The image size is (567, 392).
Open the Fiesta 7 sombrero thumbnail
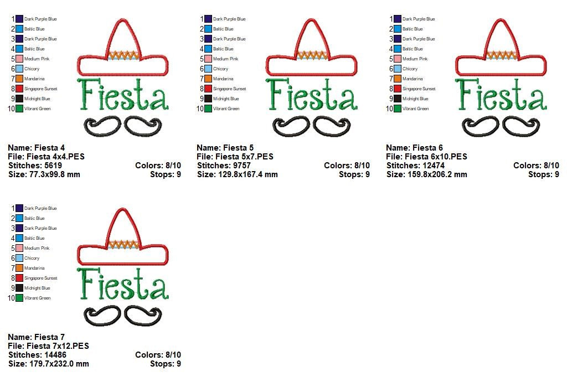pyautogui.click(x=123, y=238)
